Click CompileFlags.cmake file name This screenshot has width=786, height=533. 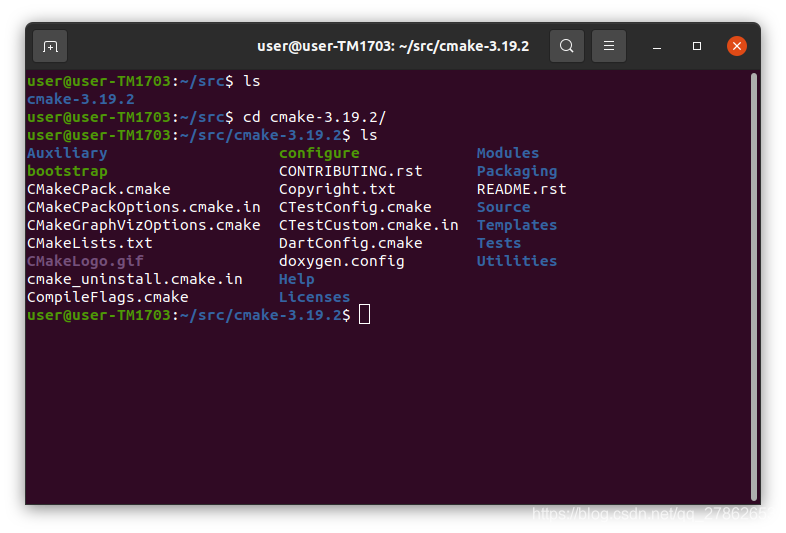(x=108, y=297)
